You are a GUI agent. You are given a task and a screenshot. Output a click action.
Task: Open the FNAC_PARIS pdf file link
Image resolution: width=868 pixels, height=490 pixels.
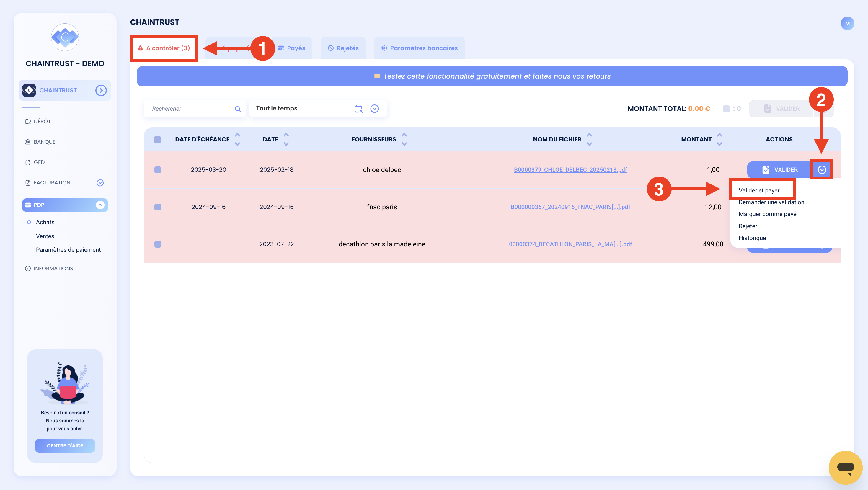pos(570,207)
